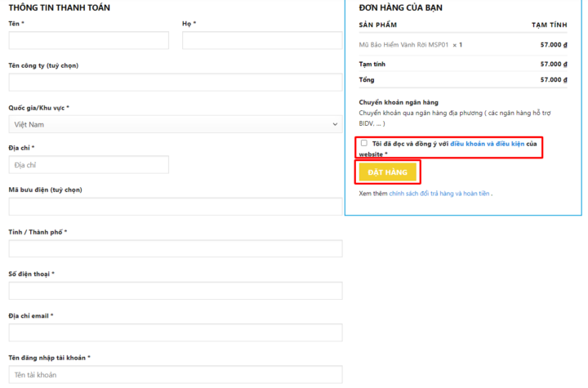Select the Số điện thoại phone field
This screenshot has height=388, width=588.
click(176, 291)
